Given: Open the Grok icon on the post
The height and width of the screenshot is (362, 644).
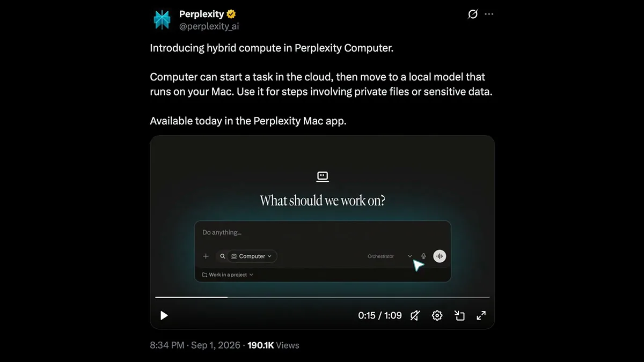Looking at the screenshot, I should 473,14.
